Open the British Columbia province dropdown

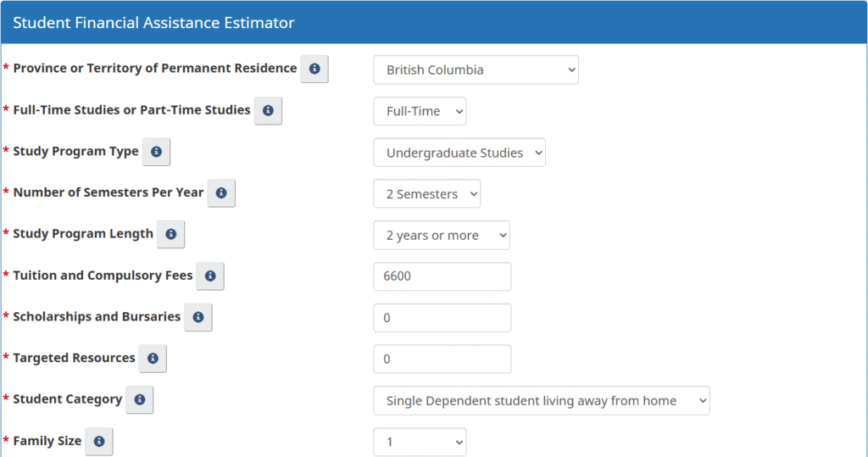tap(476, 70)
